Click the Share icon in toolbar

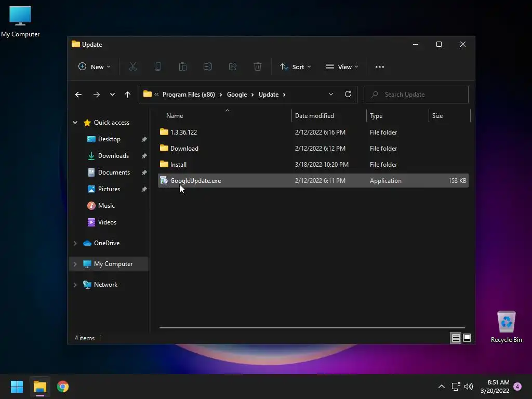point(232,67)
